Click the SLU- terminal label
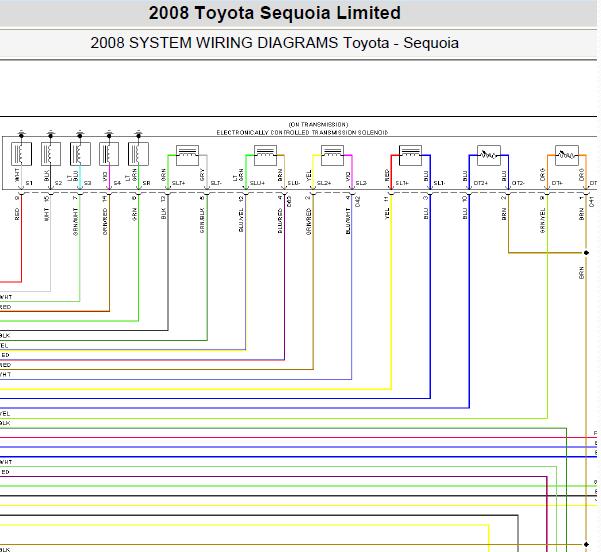Screen dimensions: 601x552 coord(294,183)
